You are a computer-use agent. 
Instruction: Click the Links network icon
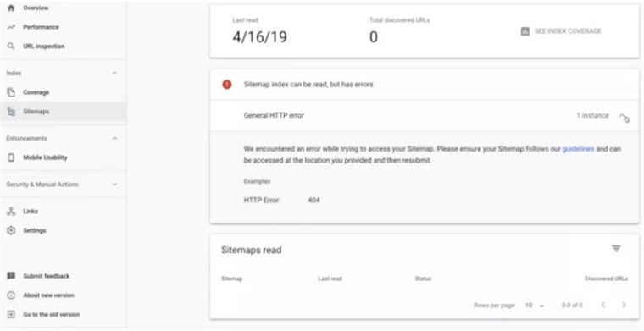tap(12, 212)
